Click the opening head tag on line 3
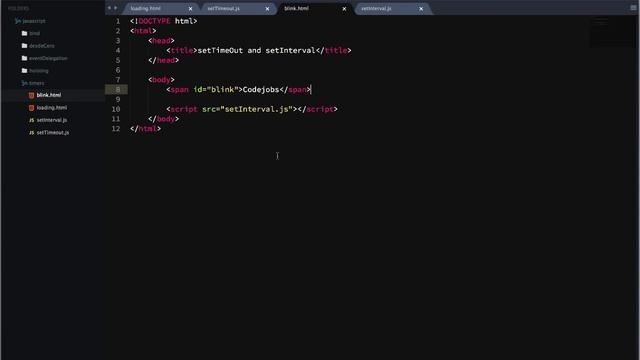Viewport: 640px width, 360px height. point(161,41)
